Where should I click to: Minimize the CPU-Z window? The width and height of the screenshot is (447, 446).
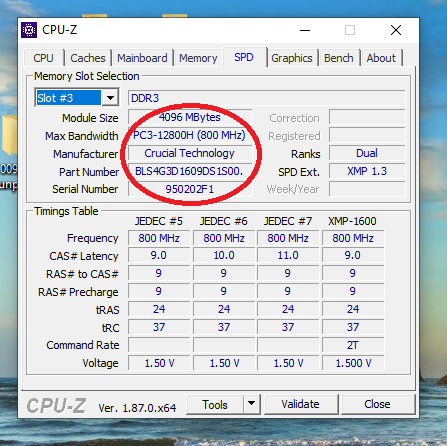click(305, 30)
